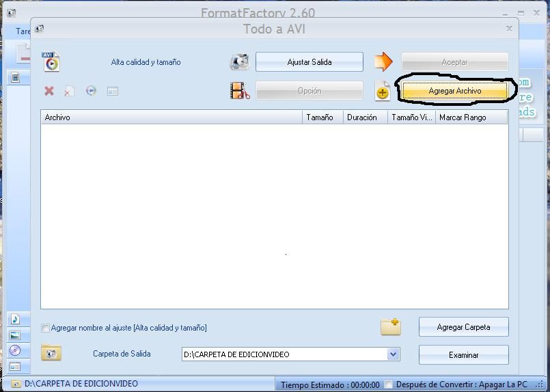The height and width of the screenshot is (392, 550).
Task: Select the disc ROM device icon in sidebar
Action: (x=15, y=350)
